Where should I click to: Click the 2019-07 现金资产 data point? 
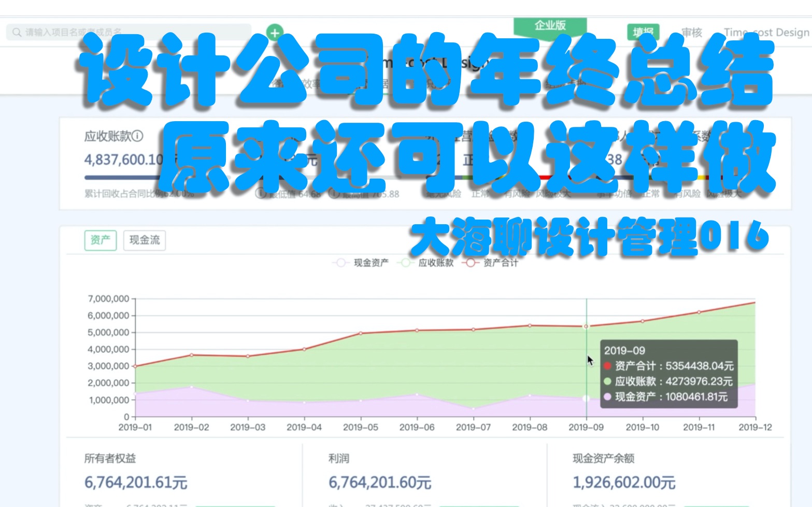[474, 409]
